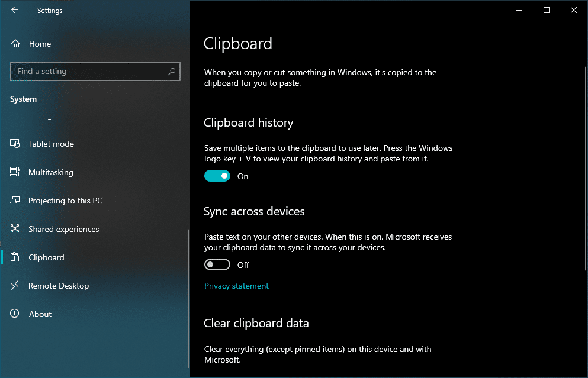This screenshot has height=378, width=588.
Task: Click the Home navigation entry
Action: [x=39, y=43]
